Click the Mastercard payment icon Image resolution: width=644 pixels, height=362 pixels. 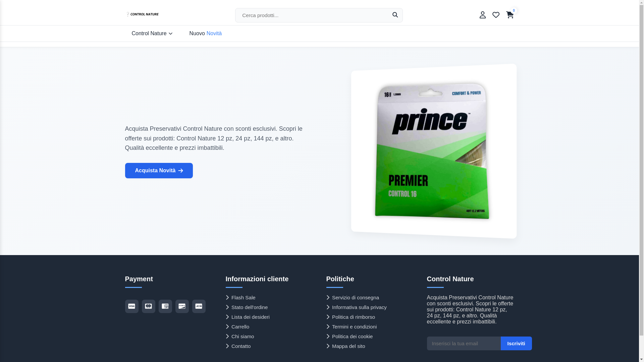coord(148,306)
